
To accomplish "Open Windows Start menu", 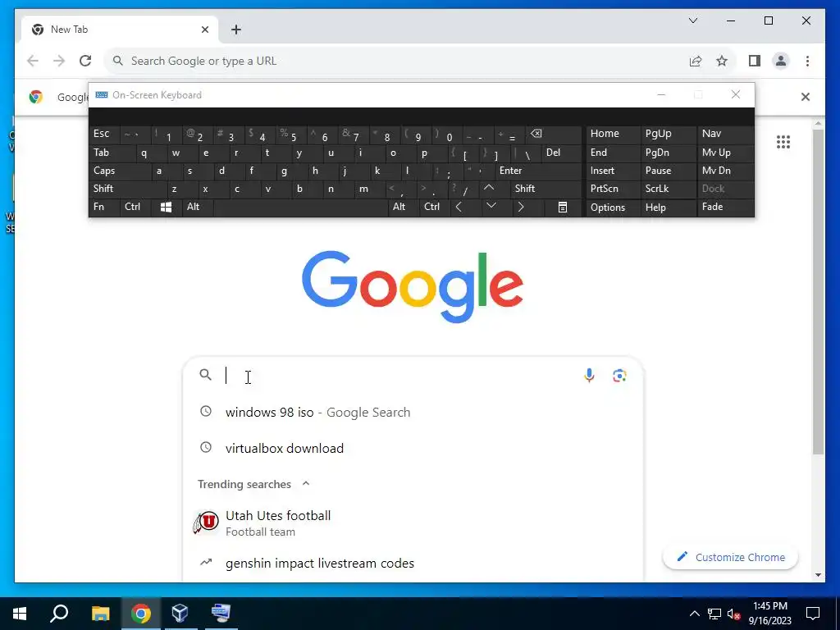I will point(20,614).
